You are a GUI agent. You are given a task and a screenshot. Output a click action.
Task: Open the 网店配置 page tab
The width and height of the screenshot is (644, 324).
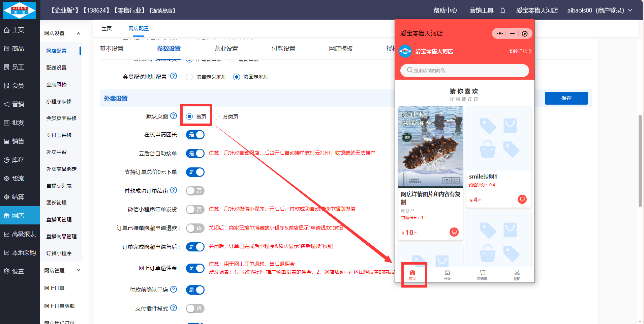tap(139, 29)
